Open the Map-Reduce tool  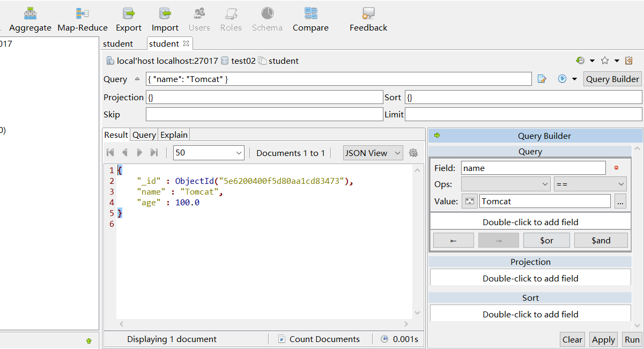pyautogui.click(x=83, y=20)
